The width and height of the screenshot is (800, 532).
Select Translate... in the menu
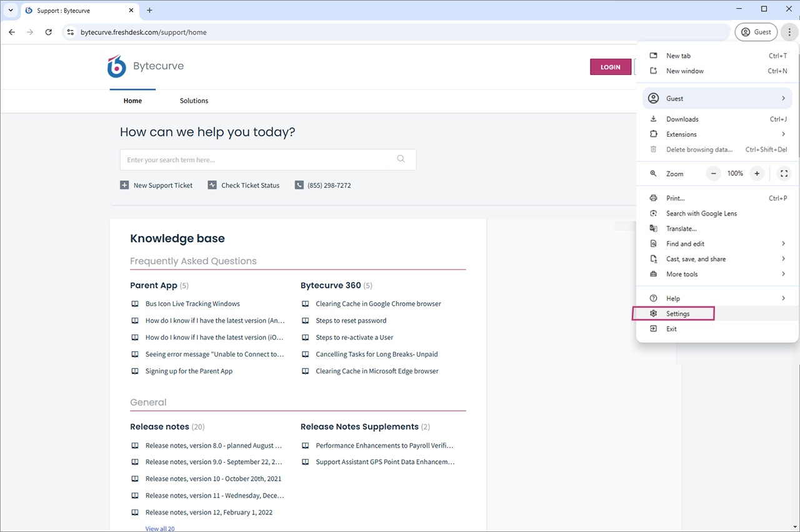pyautogui.click(x=717, y=229)
